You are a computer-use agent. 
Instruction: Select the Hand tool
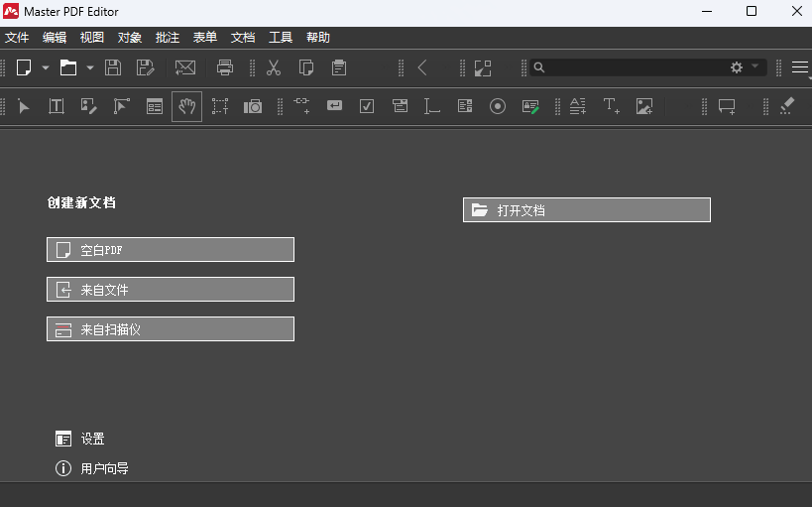pos(187,107)
